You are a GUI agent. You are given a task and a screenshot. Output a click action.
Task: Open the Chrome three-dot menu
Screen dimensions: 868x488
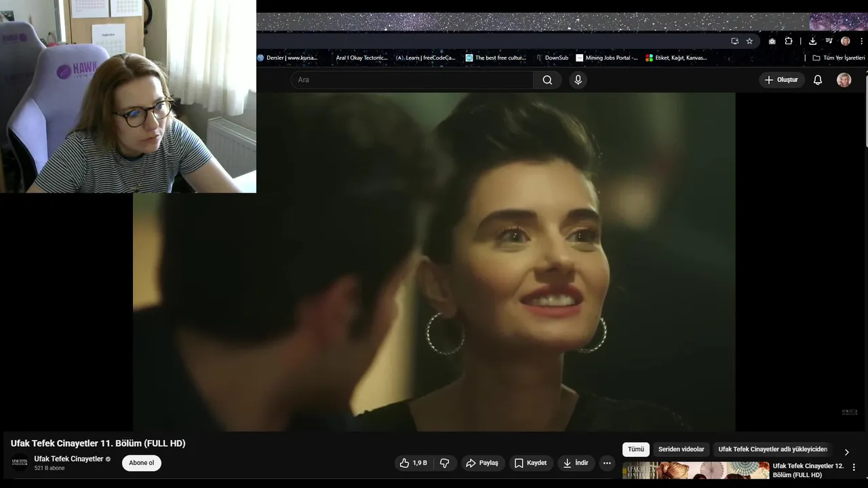[861, 41]
